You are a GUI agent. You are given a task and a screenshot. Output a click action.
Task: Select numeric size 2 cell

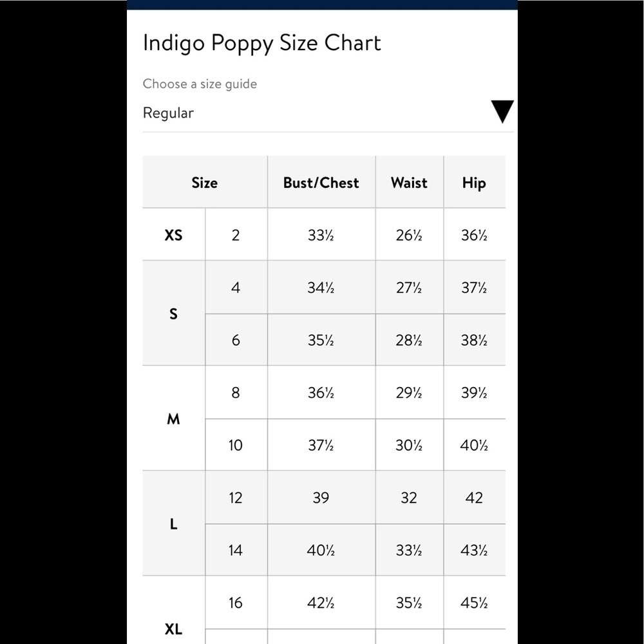pos(236,234)
